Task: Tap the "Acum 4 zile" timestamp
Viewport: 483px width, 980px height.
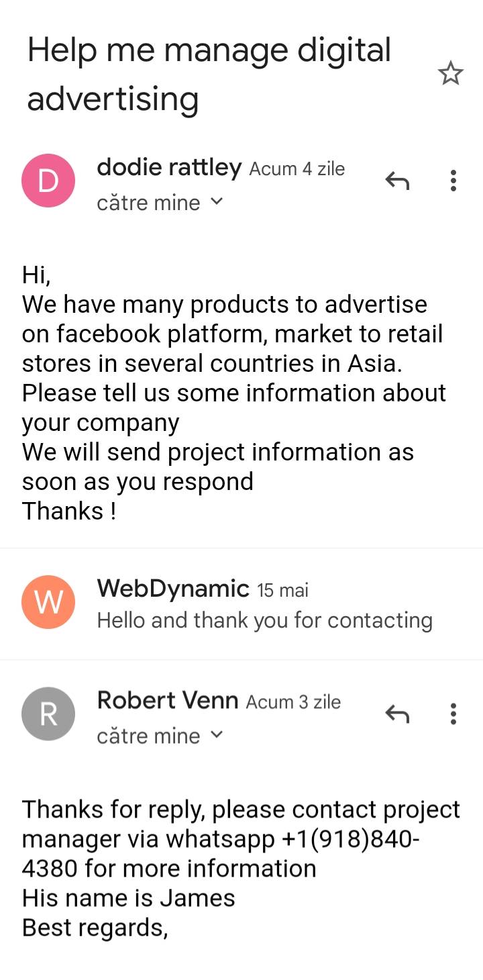Action: (x=297, y=168)
